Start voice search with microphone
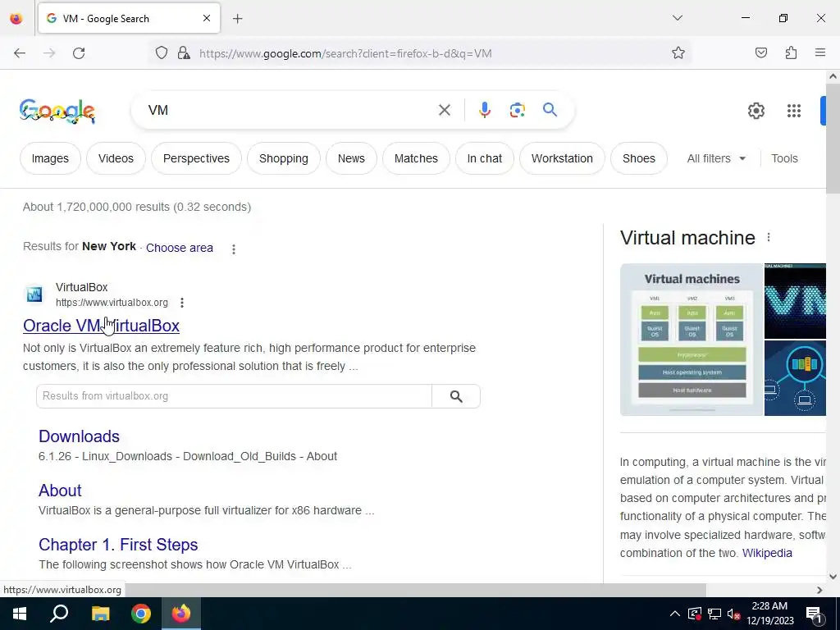Image resolution: width=840 pixels, height=630 pixels. pyautogui.click(x=484, y=111)
